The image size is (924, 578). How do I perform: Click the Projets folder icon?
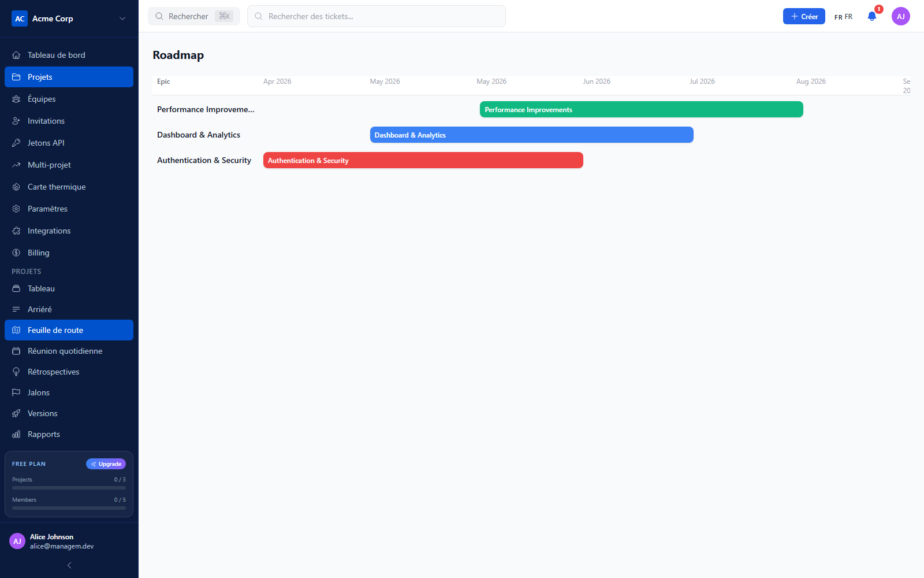[x=16, y=77]
